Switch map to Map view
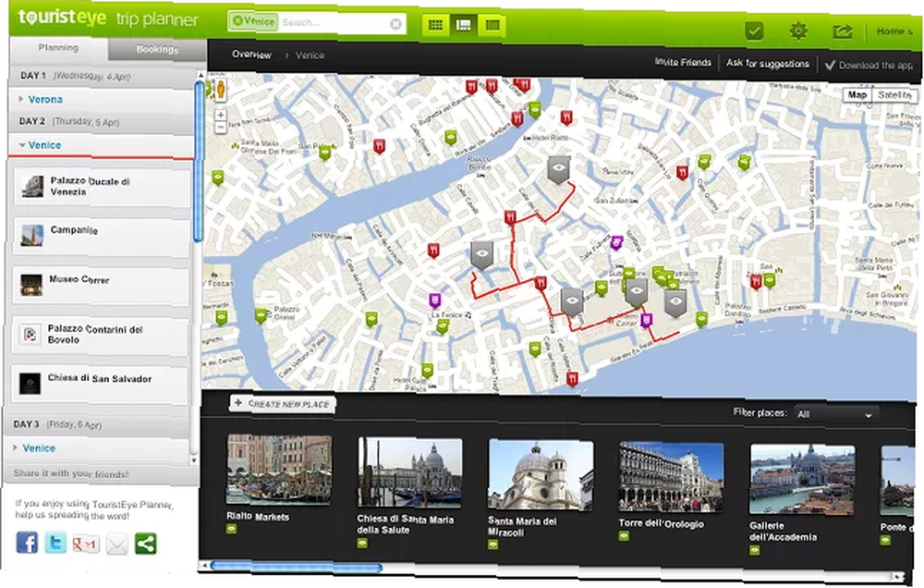This screenshot has height=588, width=924. (857, 94)
